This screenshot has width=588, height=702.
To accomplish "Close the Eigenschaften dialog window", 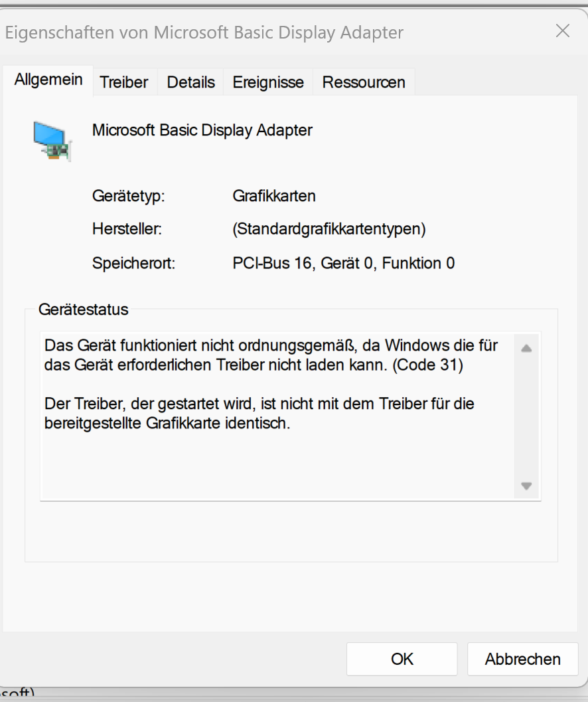I will [563, 31].
